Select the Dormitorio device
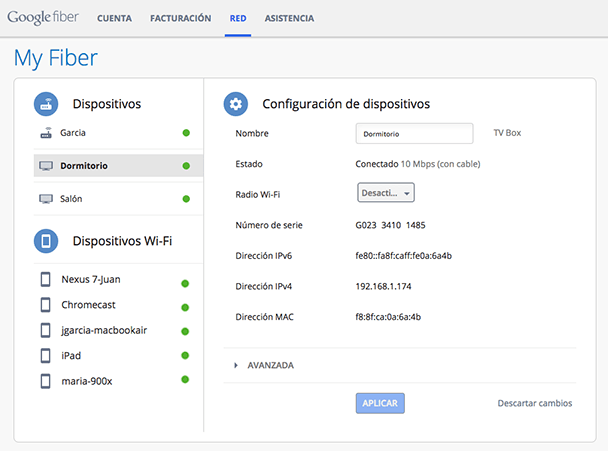 click(x=85, y=166)
